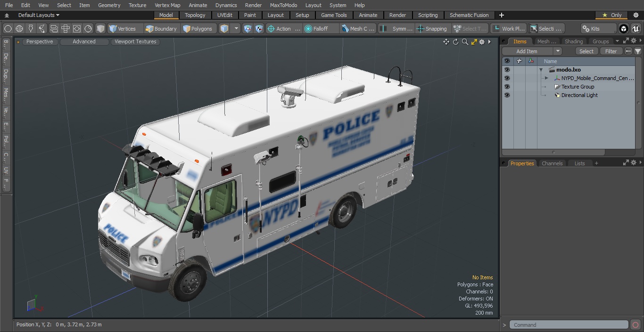The width and height of the screenshot is (644, 332).
Task: Open the Falloff menu
Action: point(321,29)
